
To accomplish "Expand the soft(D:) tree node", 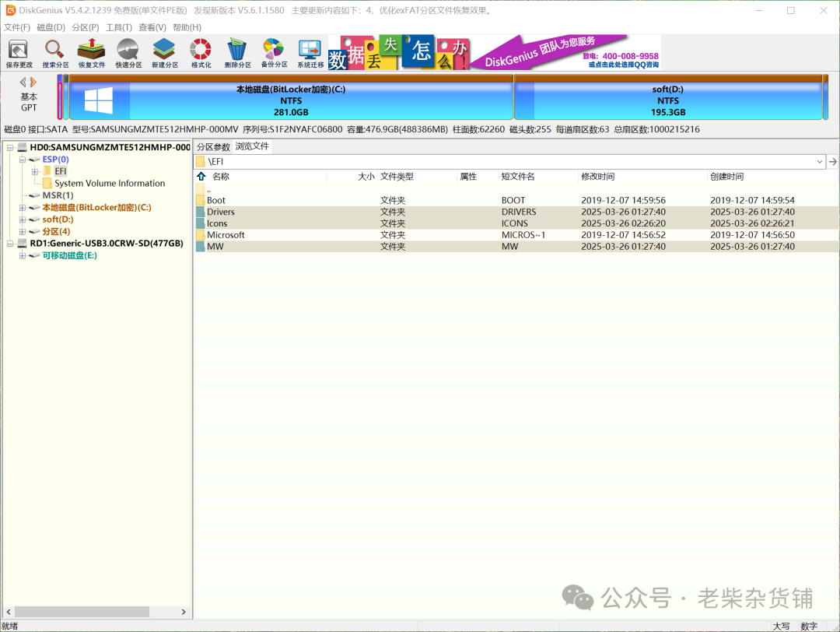I will click(x=23, y=219).
